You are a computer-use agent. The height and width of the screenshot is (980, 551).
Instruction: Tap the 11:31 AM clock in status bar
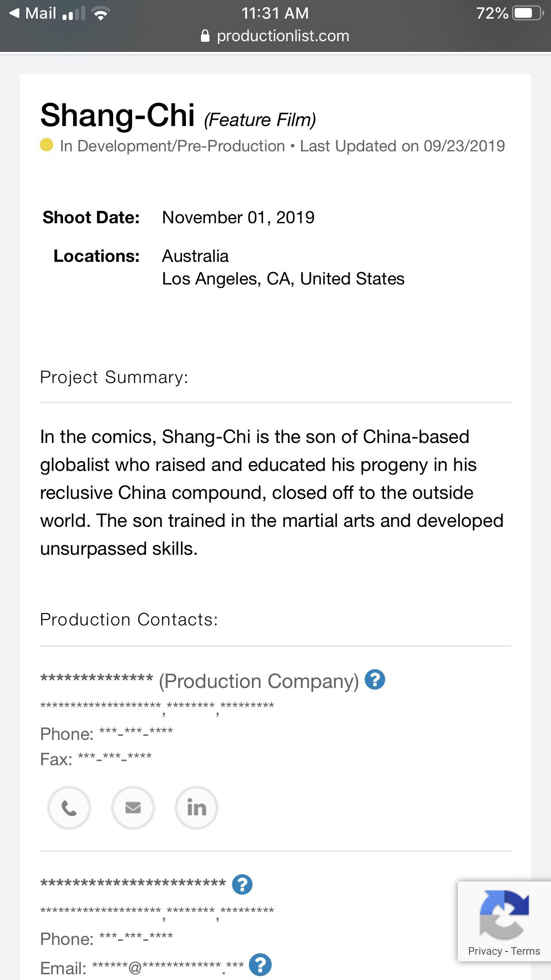275,13
